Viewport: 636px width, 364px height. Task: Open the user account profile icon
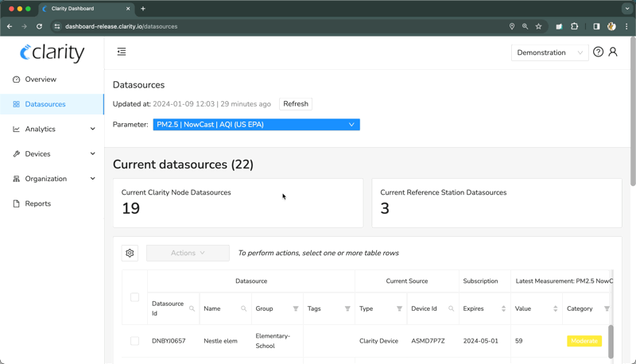[x=613, y=52]
